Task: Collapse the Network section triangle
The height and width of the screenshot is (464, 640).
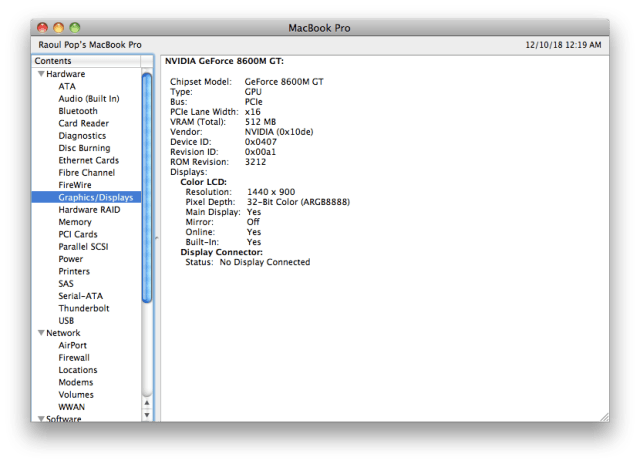Action: pos(40,333)
